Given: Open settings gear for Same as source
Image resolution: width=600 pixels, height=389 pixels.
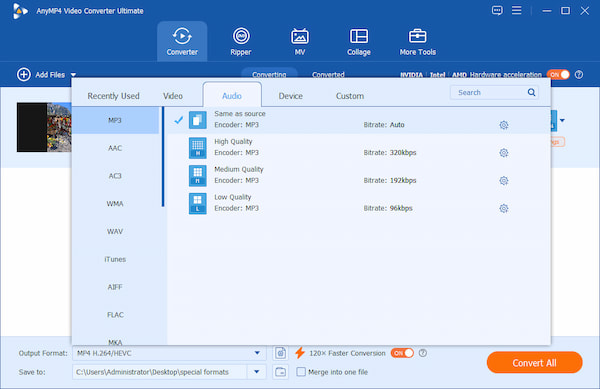Looking at the screenshot, I should click(x=504, y=125).
